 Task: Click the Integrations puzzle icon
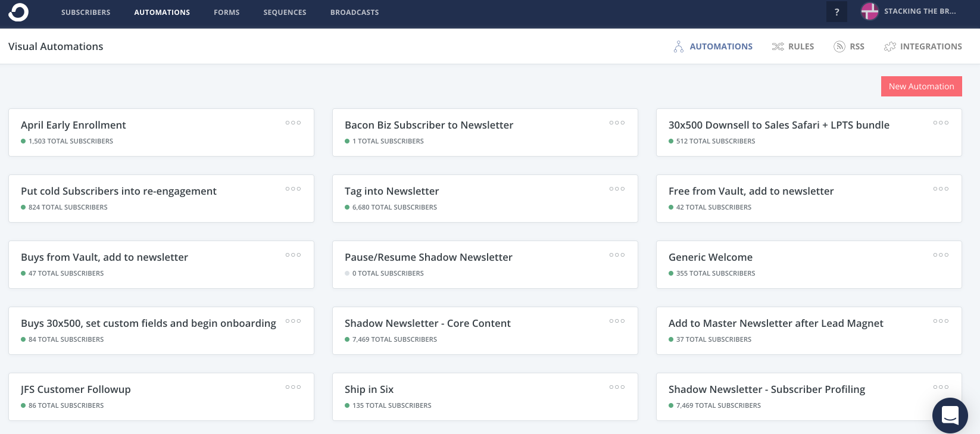click(890, 46)
